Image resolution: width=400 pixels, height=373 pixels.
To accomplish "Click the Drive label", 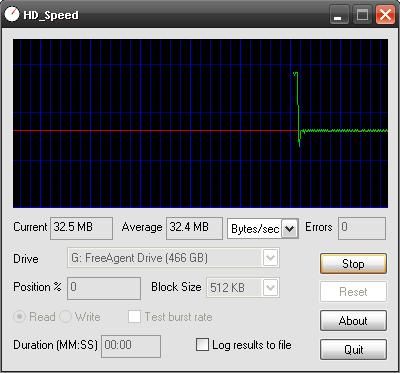I will 26,259.
